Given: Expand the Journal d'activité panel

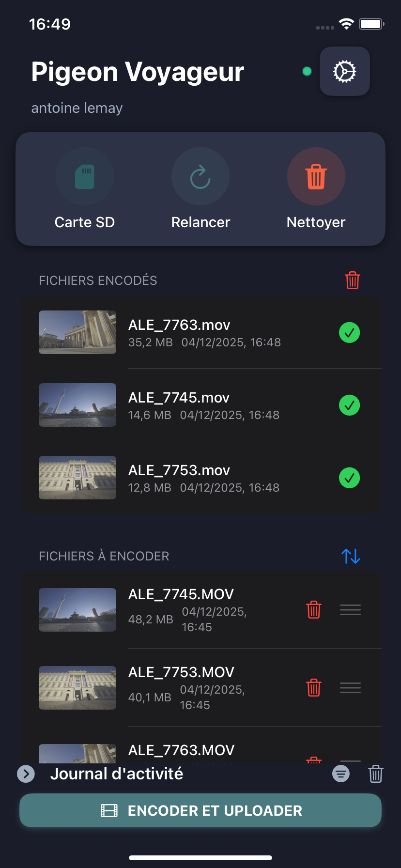Looking at the screenshot, I should pos(26,774).
